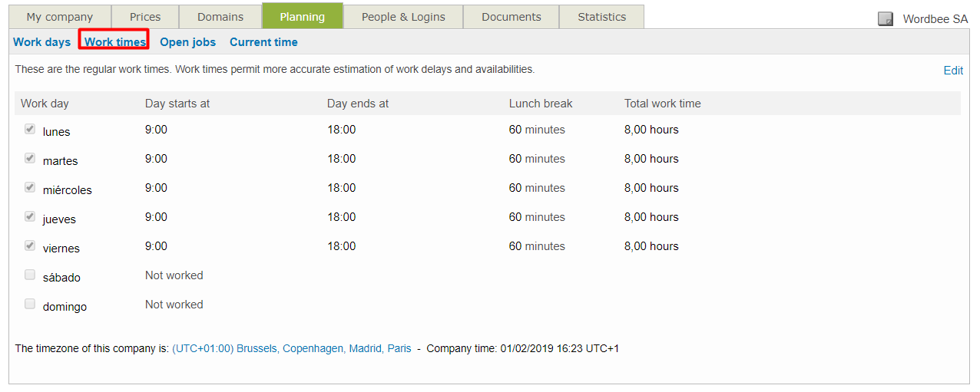Click Edit to modify work times
Viewport: 980px width, 392px height.
(x=952, y=71)
